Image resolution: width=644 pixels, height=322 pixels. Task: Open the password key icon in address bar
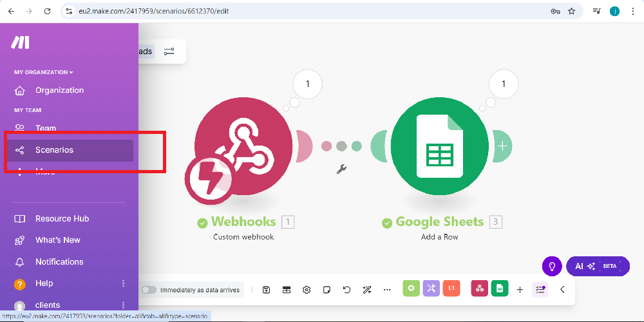(x=555, y=11)
